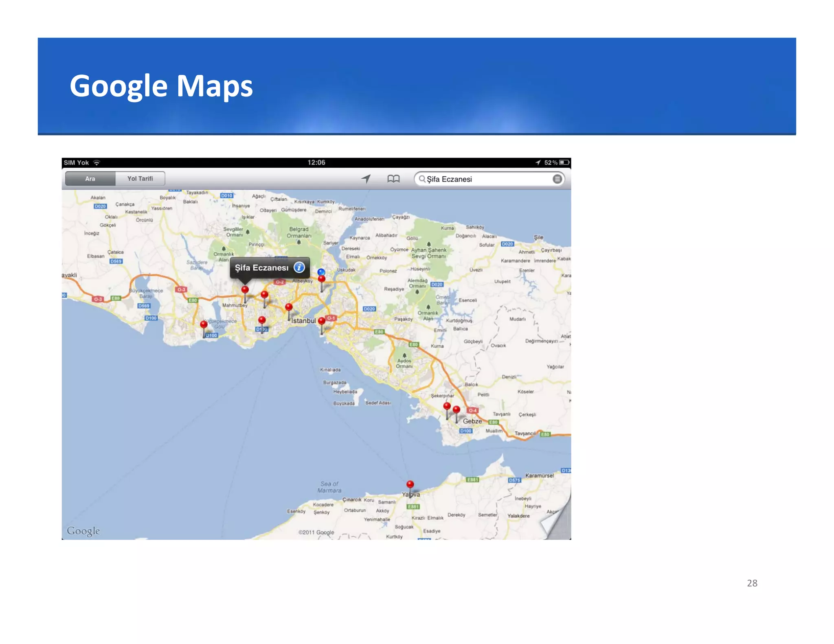
Task: Open info button on Şifa Eczanesi callout
Action: [x=299, y=267]
